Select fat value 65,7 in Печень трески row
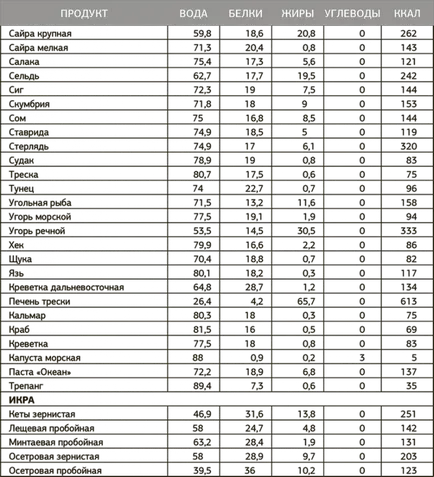The height and width of the screenshot is (477, 434). pos(306,302)
